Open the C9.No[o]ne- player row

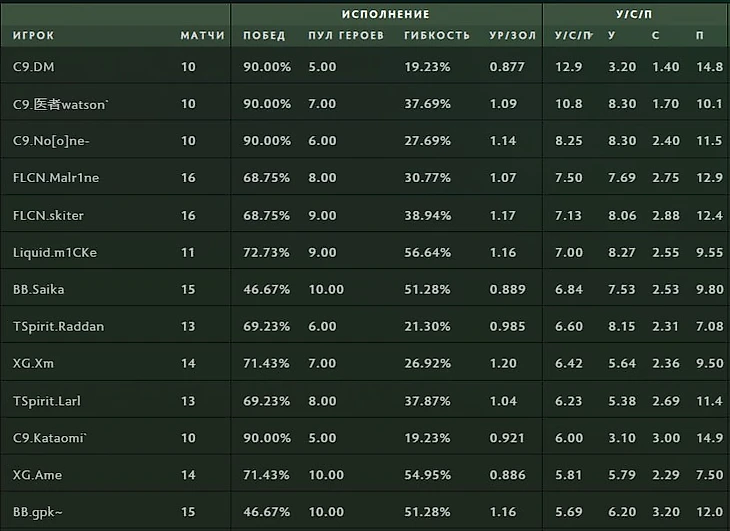365,141
